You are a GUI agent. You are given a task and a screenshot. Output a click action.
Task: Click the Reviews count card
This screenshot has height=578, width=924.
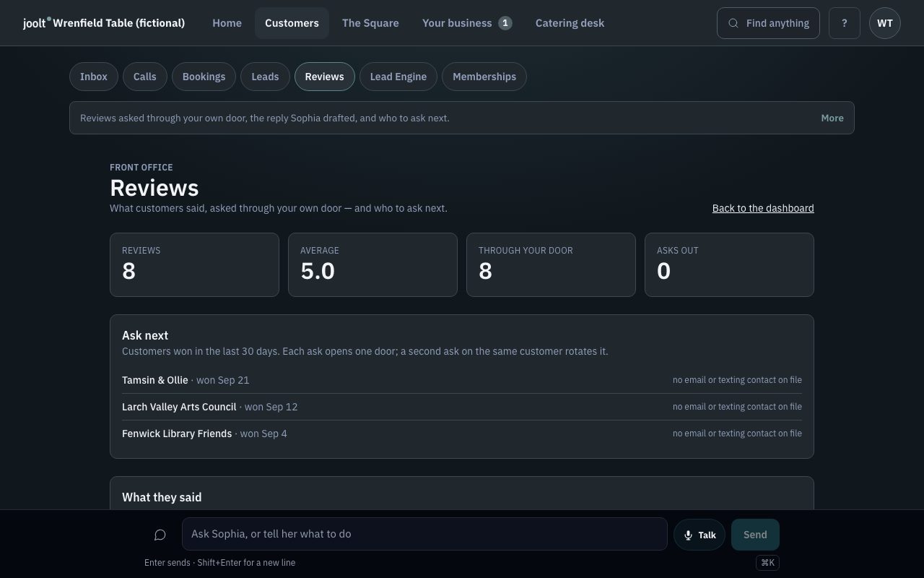click(x=194, y=264)
